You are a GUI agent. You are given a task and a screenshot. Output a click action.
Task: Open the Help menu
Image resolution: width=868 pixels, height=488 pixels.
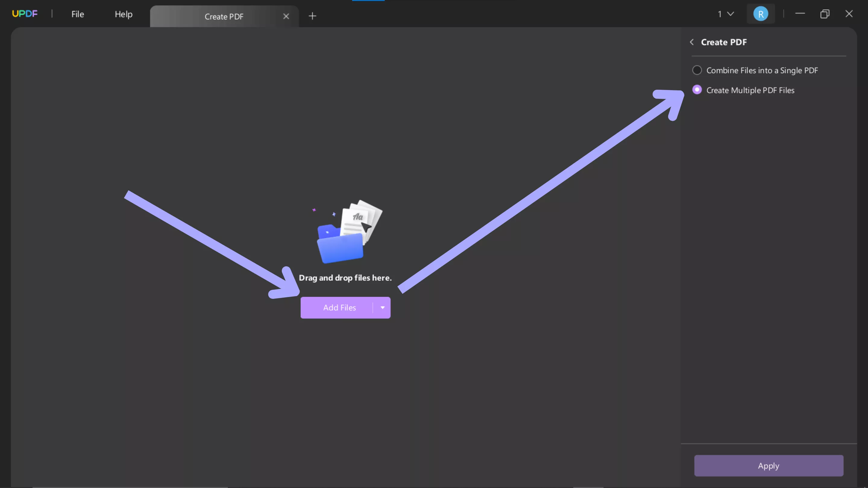click(123, 14)
